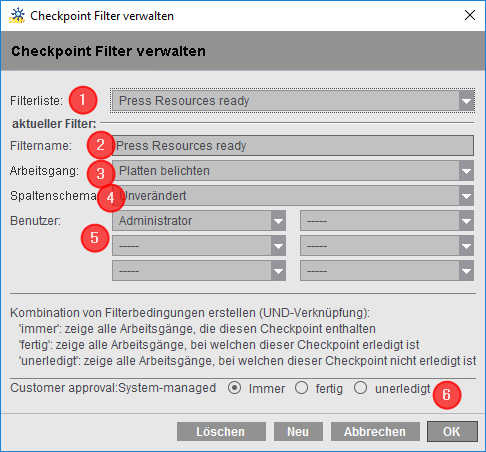Click the Filtername field 'Press Resources ready'
Viewport: 486px width, 452px height.
point(293,146)
